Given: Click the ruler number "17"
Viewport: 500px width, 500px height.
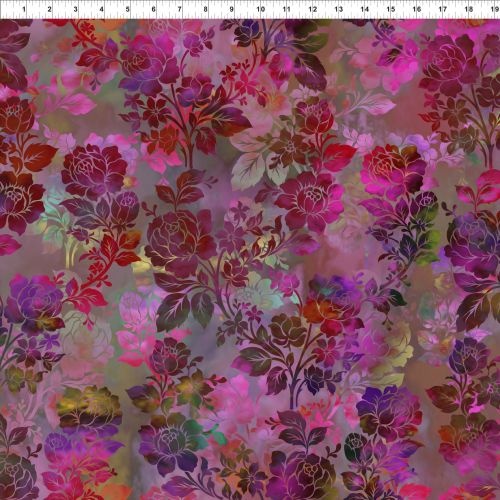Looking at the screenshot, I should click(443, 9).
